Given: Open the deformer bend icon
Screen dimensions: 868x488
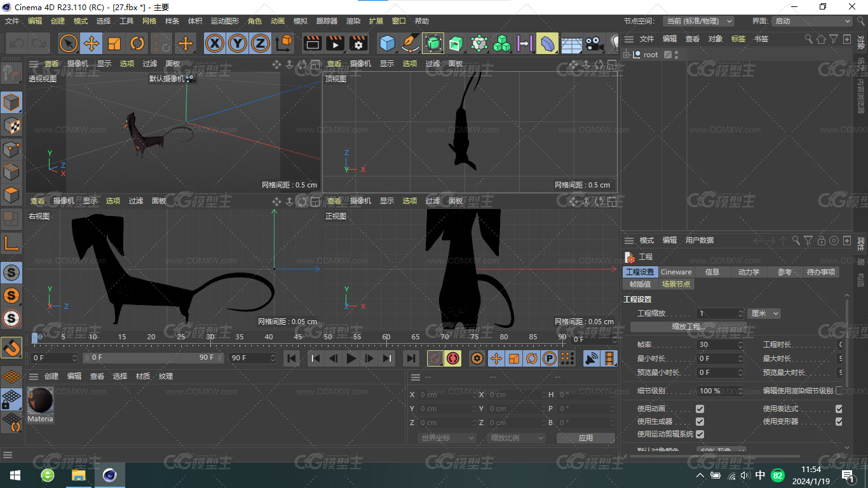Looking at the screenshot, I should pyautogui.click(x=547, y=43).
